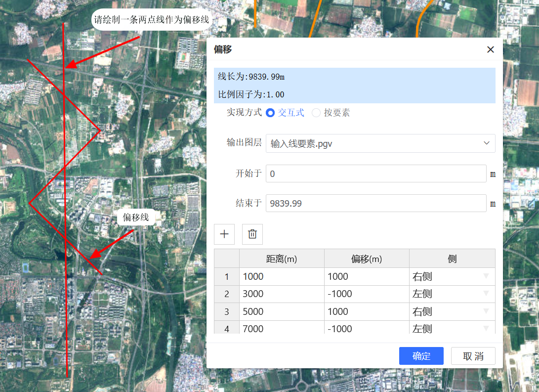The height and width of the screenshot is (392, 539).
Task: Select row 1 offset cell 1000
Action: point(367,276)
